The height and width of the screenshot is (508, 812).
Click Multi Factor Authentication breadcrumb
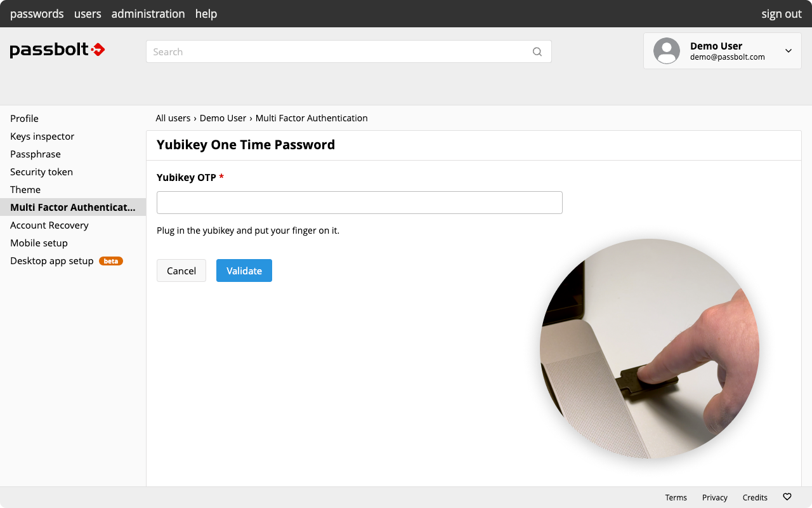311,118
